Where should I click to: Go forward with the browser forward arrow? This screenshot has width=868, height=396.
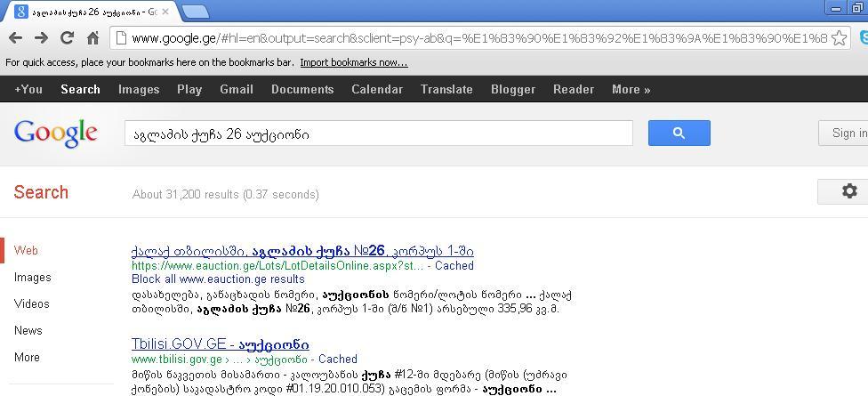coord(42,37)
